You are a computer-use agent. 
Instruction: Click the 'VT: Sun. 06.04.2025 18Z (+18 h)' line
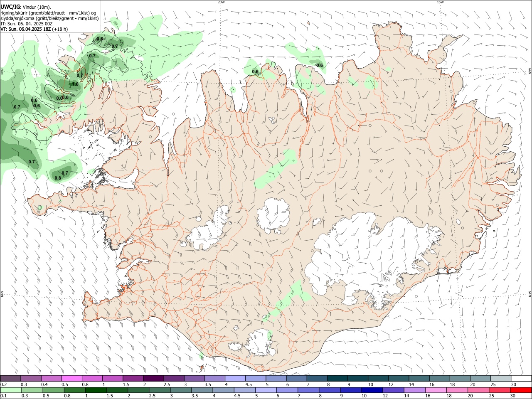[x=34, y=29]
